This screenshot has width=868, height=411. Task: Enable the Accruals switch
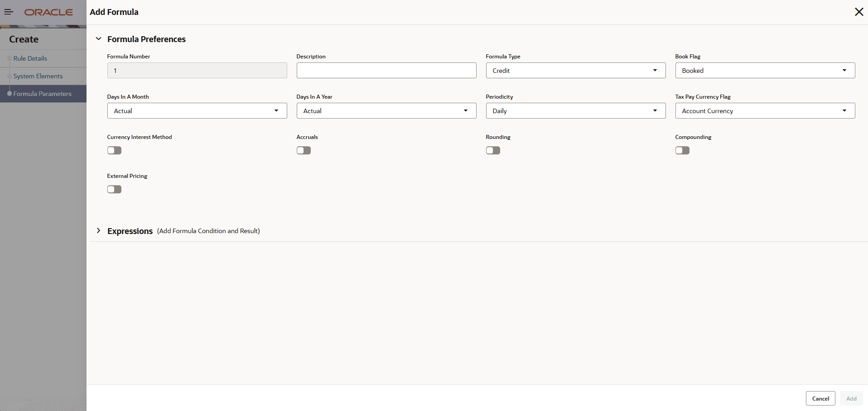(304, 150)
